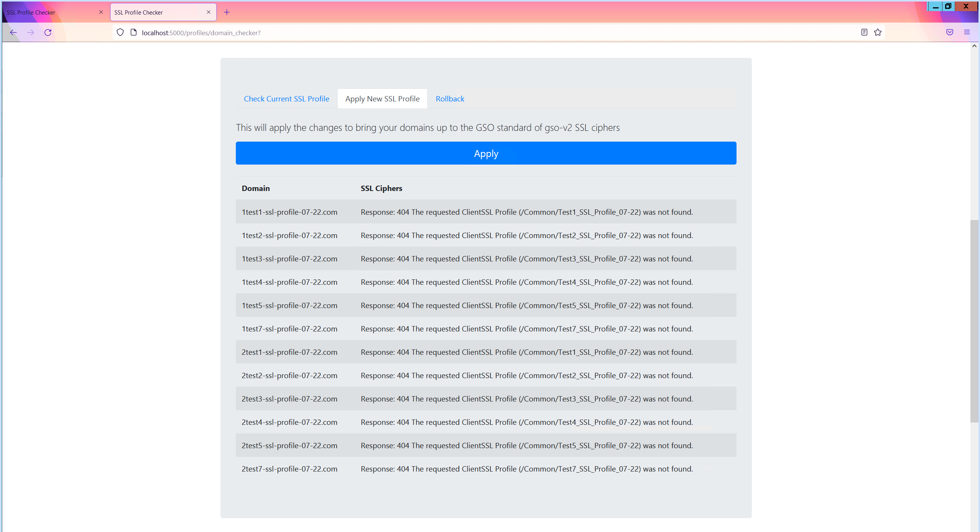980x532 pixels.
Task: Open the Pocket save icon
Action: point(950,33)
